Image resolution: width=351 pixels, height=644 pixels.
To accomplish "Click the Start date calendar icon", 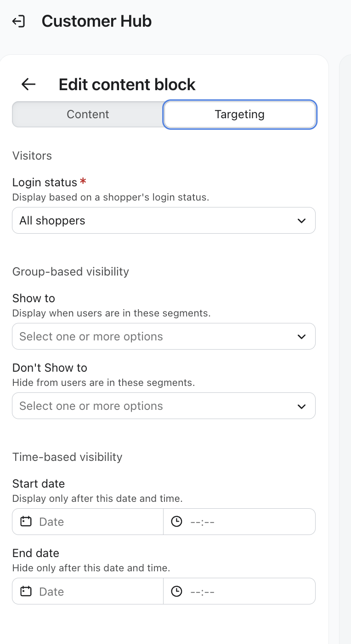I will pyautogui.click(x=26, y=522).
